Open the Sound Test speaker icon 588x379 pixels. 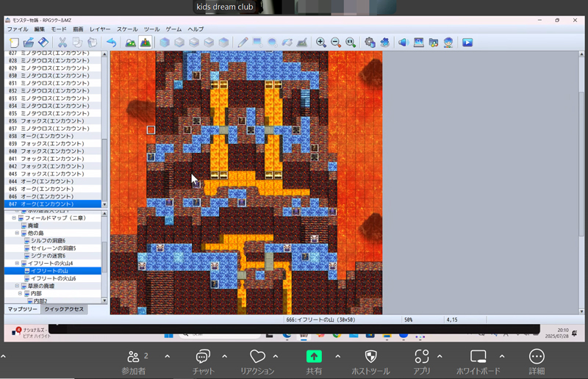[404, 43]
